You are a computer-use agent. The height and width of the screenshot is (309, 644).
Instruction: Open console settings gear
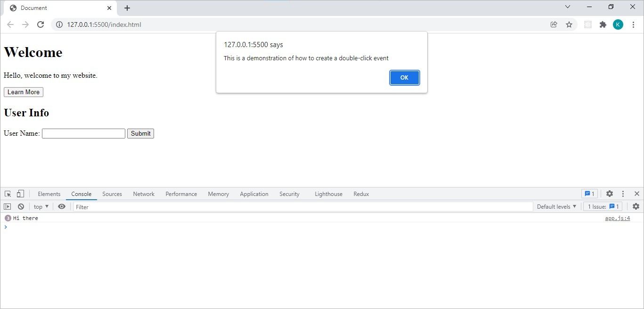(x=636, y=206)
